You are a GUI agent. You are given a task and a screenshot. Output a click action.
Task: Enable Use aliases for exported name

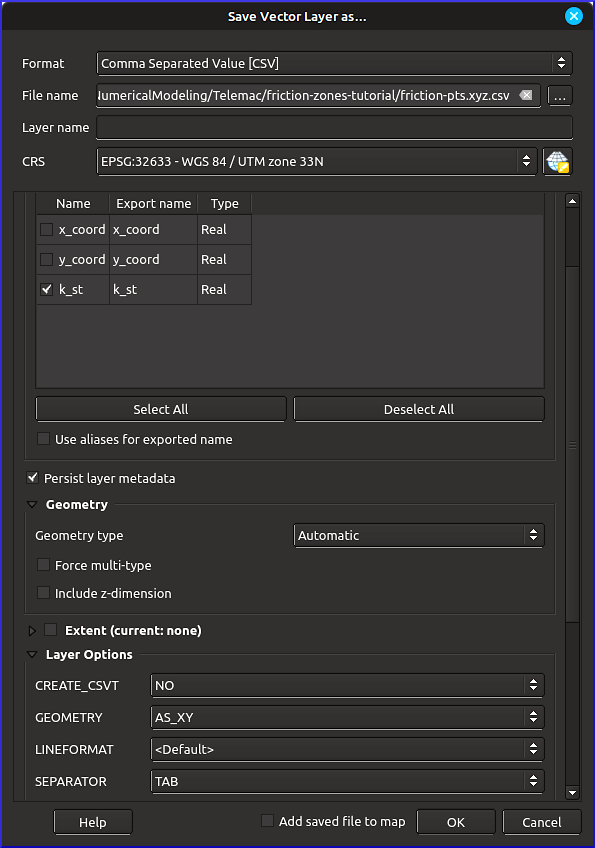(42, 438)
